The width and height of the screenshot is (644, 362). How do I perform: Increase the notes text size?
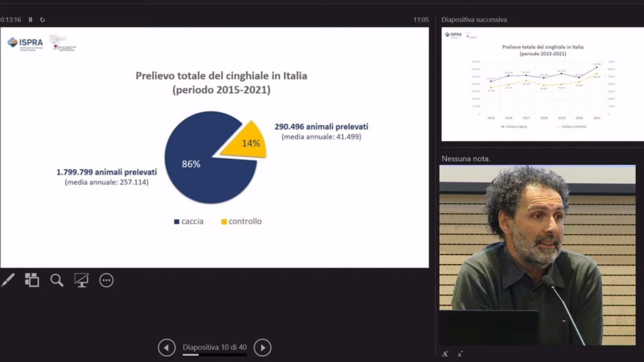445,354
